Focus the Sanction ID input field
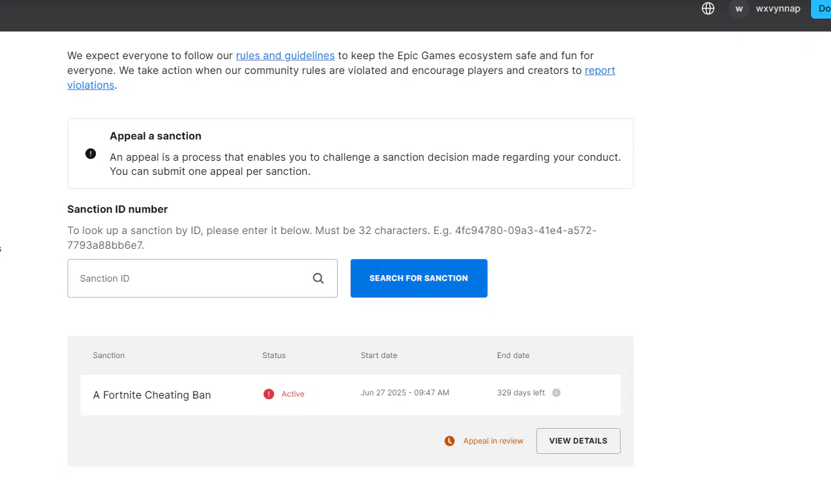Screen dimensions: 831x504 203,278
